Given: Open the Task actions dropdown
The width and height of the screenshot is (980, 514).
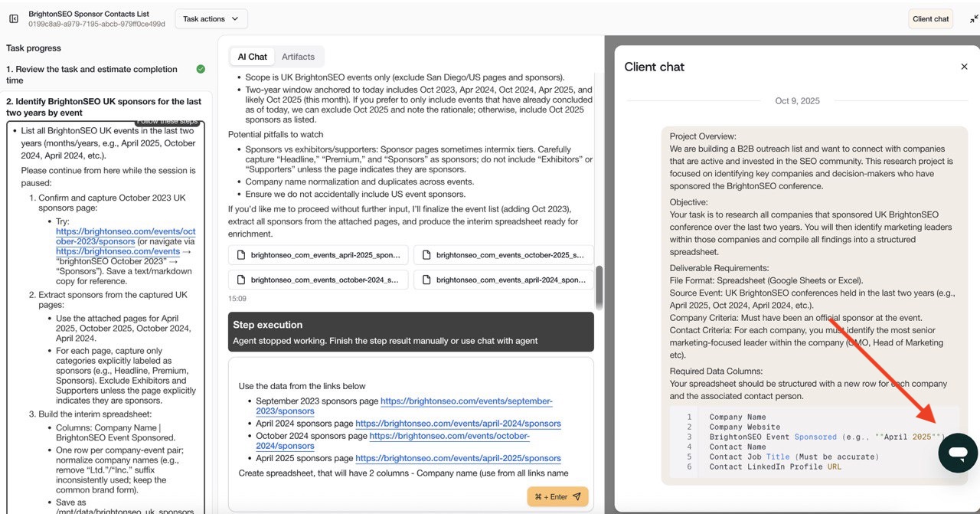Looking at the screenshot, I should pyautogui.click(x=211, y=19).
